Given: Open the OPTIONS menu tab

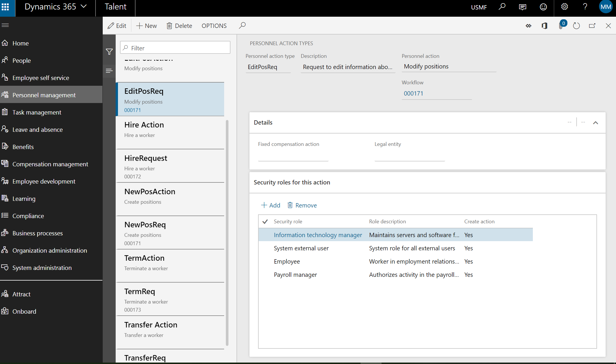Looking at the screenshot, I should point(214,26).
